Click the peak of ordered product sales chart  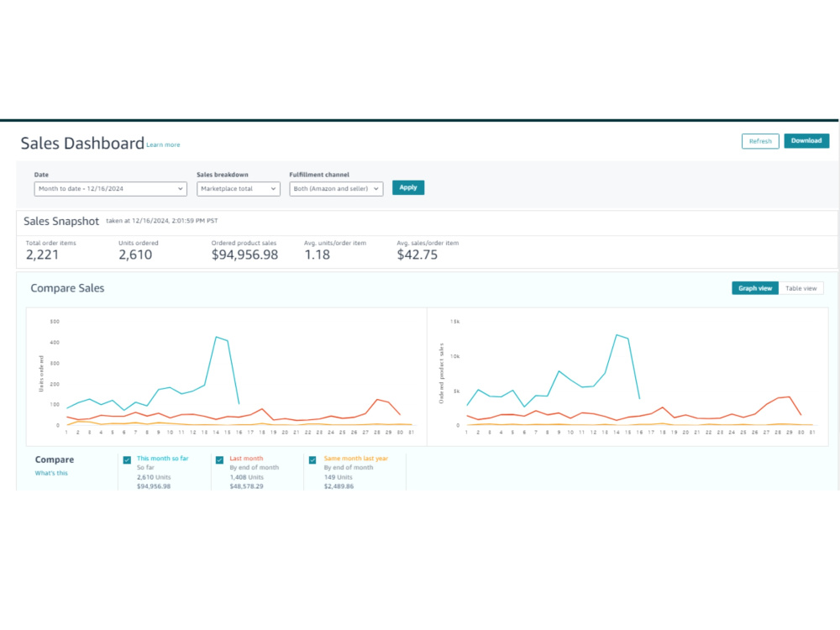[617, 335]
